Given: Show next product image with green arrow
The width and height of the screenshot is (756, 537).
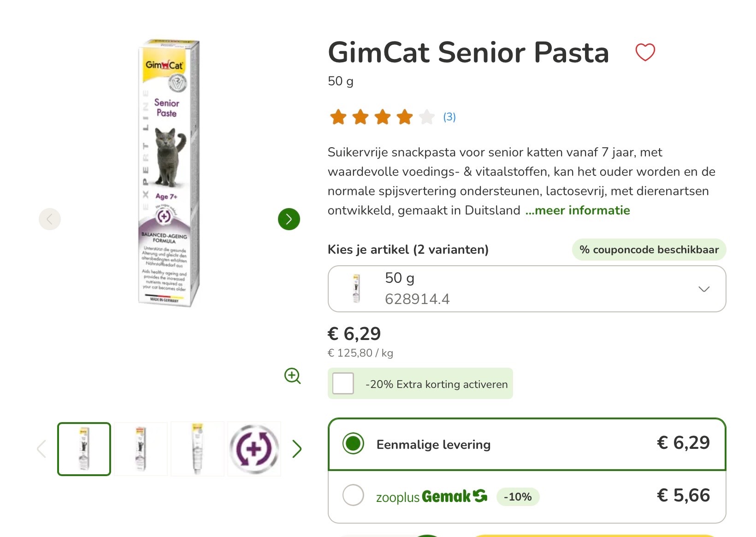Looking at the screenshot, I should pyautogui.click(x=289, y=220).
